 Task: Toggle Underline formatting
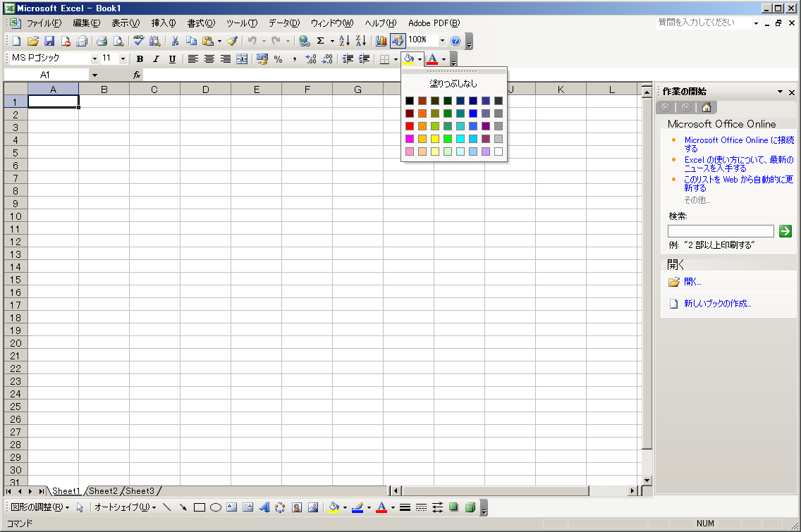172,59
